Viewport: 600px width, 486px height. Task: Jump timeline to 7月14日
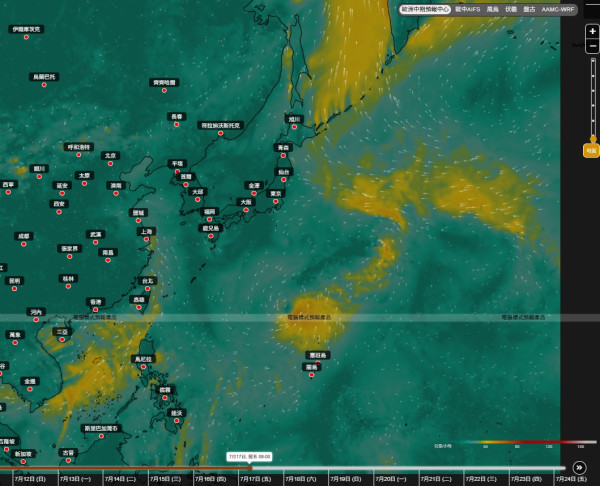(121, 479)
